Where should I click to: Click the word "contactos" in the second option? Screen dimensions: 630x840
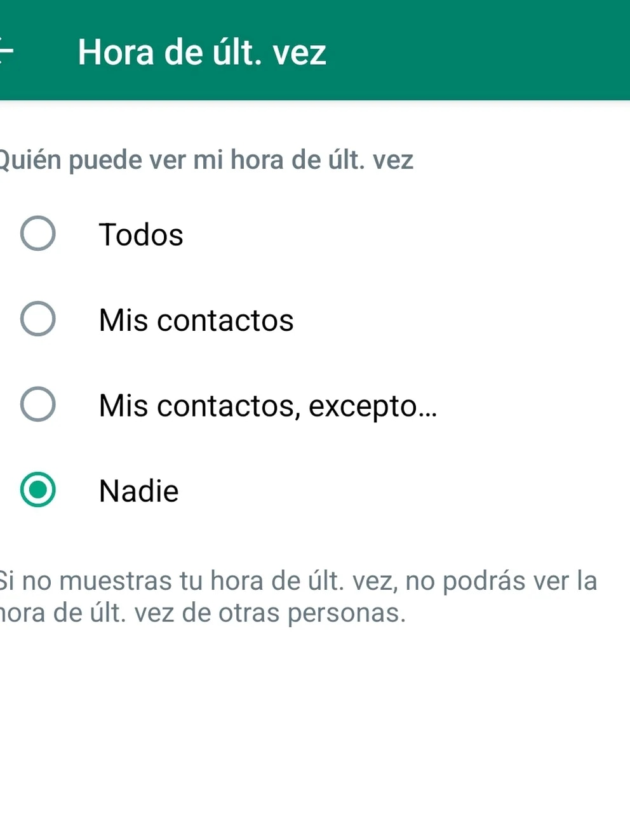tap(225, 320)
